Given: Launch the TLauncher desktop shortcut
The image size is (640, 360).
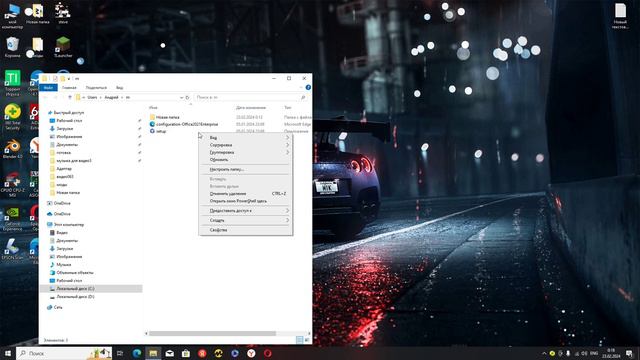Looking at the screenshot, I should 63,47.
